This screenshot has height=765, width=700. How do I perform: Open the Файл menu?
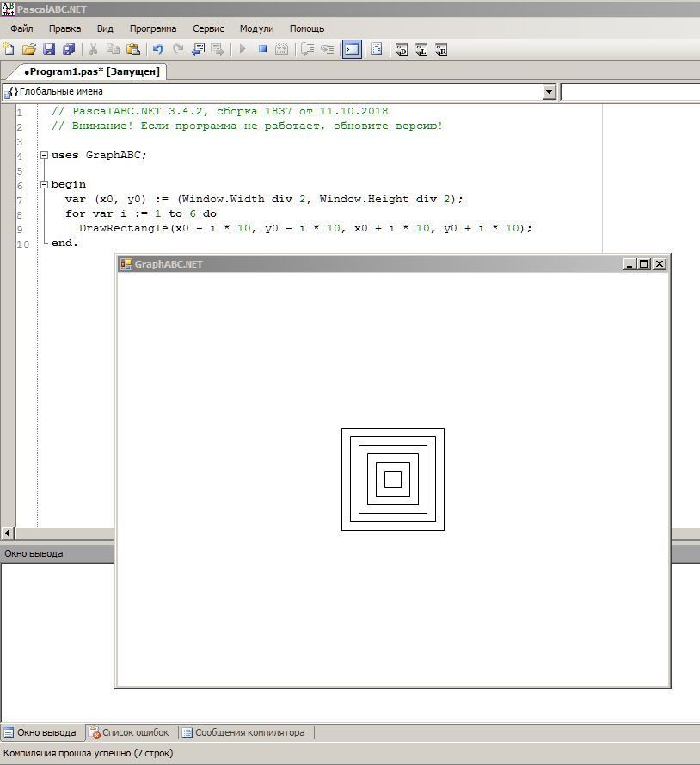pos(21,28)
